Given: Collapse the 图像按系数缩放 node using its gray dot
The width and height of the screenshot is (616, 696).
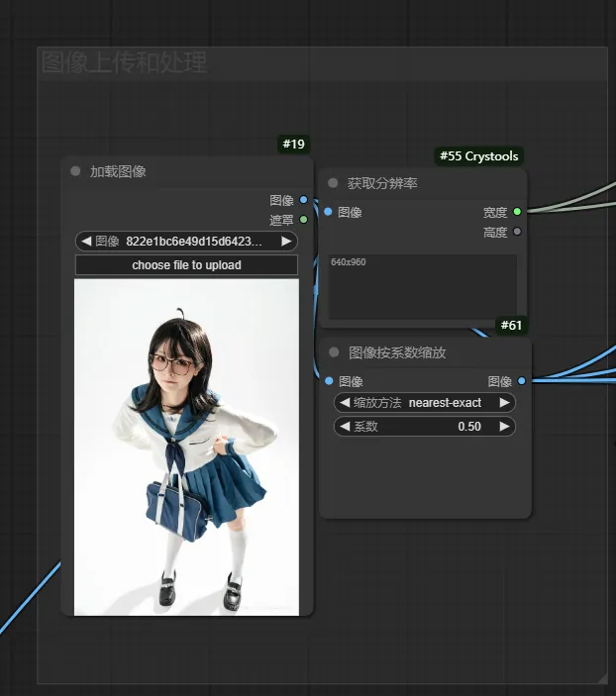Looking at the screenshot, I should (x=334, y=352).
